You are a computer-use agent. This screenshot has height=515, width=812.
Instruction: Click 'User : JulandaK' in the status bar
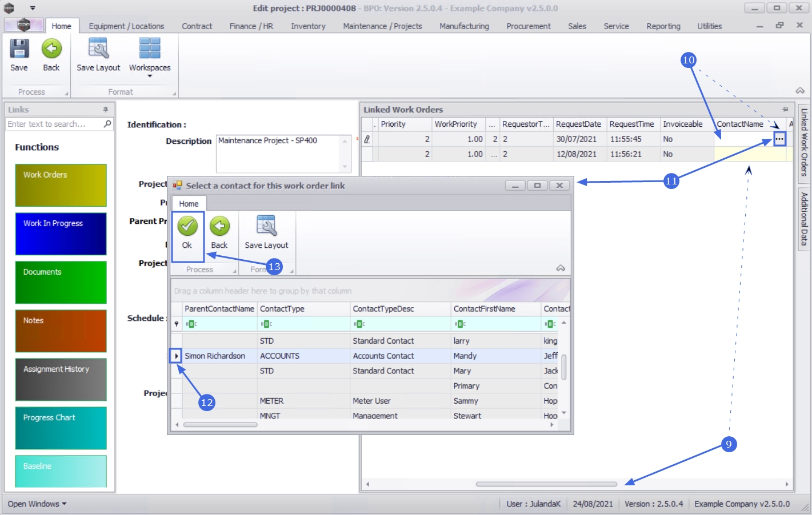click(x=534, y=504)
